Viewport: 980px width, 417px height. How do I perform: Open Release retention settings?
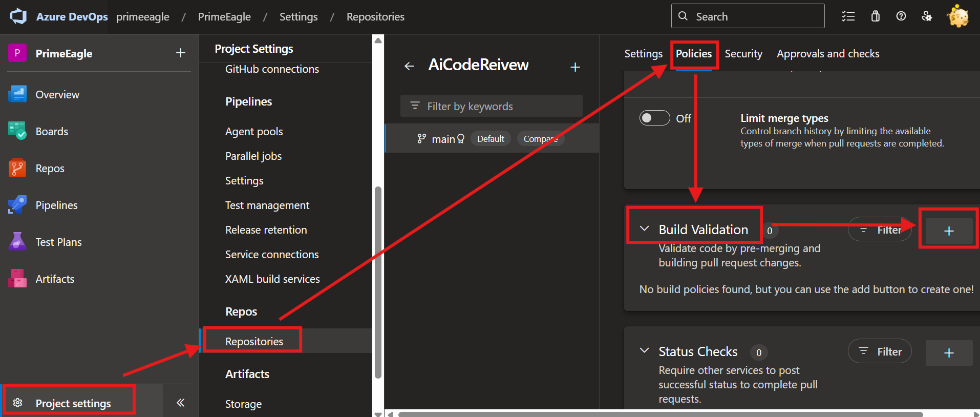tap(266, 230)
